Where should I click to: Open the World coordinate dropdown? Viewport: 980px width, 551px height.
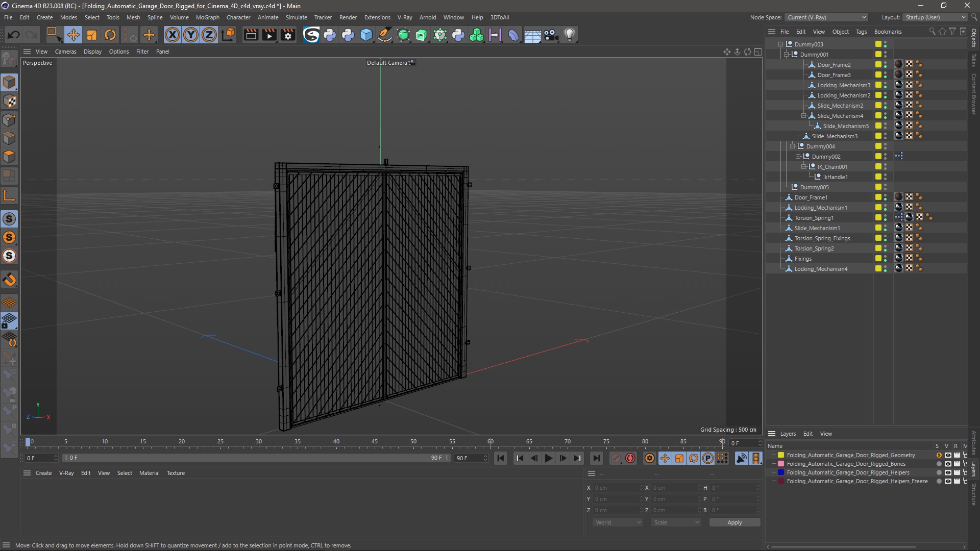click(x=618, y=522)
